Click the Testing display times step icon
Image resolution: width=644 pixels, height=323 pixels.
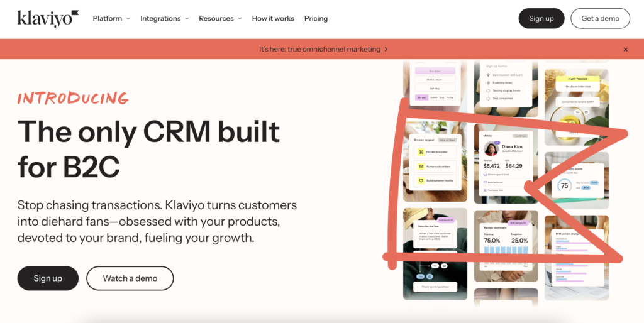click(488, 90)
